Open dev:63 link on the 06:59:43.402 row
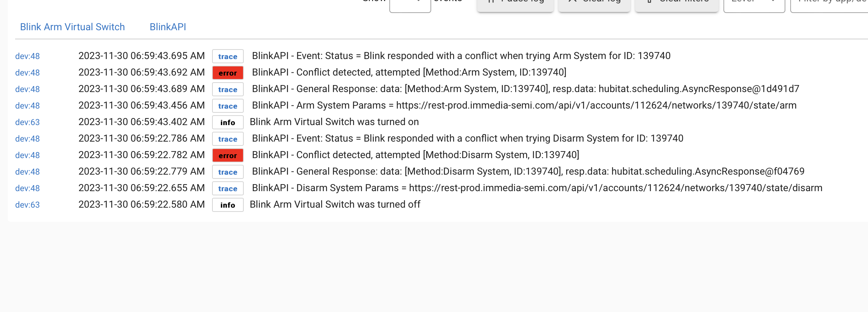The image size is (868, 312). point(27,122)
